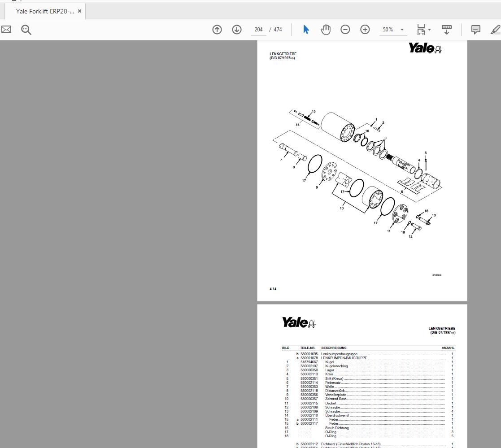Select the fit-page-width view icon

pyautogui.click(x=420, y=30)
